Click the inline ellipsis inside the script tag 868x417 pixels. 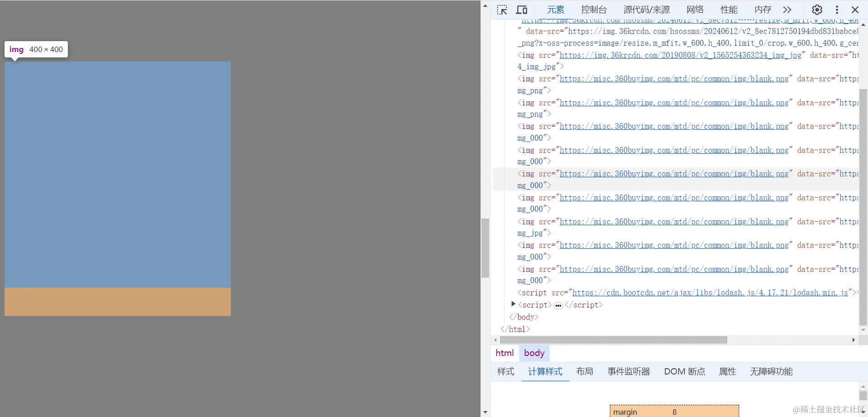(x=558, y=305)
